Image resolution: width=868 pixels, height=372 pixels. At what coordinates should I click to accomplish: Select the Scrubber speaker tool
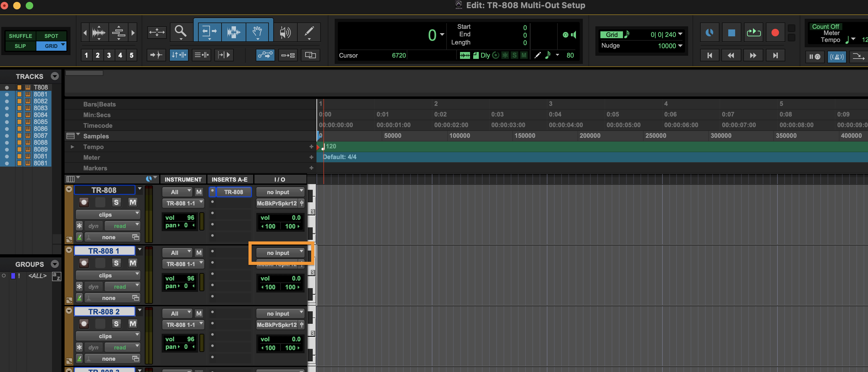pyautogui.click(x=285, y=32)
